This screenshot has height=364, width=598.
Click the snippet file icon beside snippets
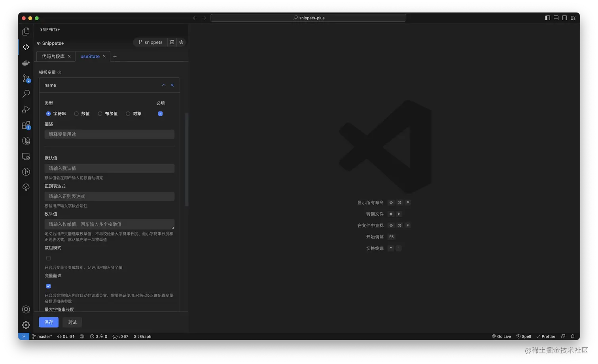[172, 42]
